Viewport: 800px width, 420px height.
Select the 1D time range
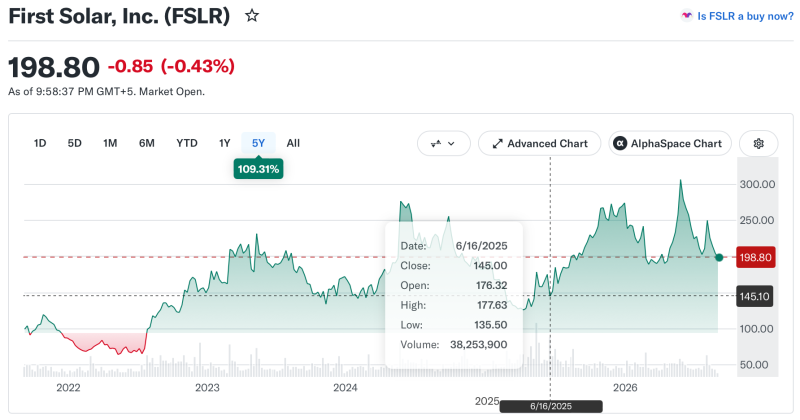pyautogui.click(x=40, y=143)
